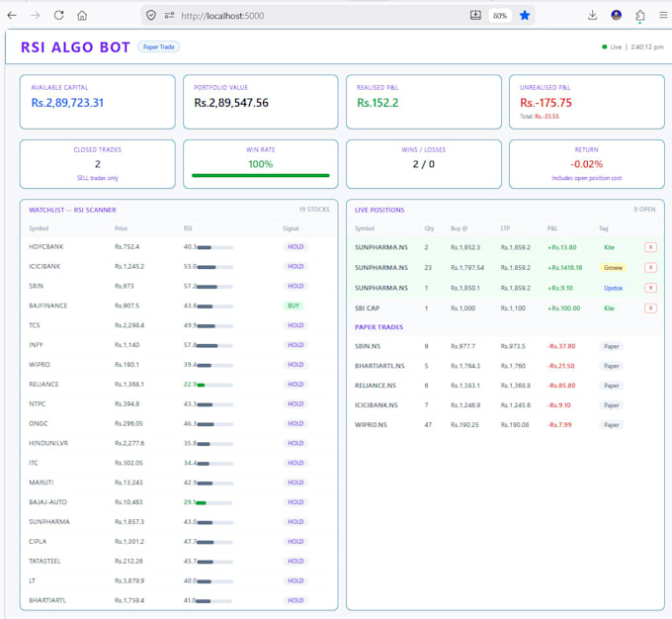Click the ICICIBANK watchlist symbol

click(x=44, y=266)
